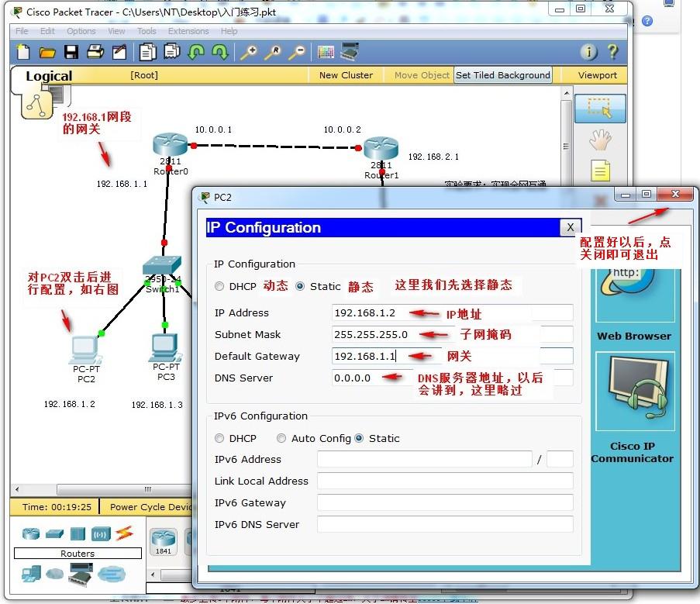The width and height of the screenshot is (700, 604).
Task: Open the Edit menu
Action: point(47,31)
